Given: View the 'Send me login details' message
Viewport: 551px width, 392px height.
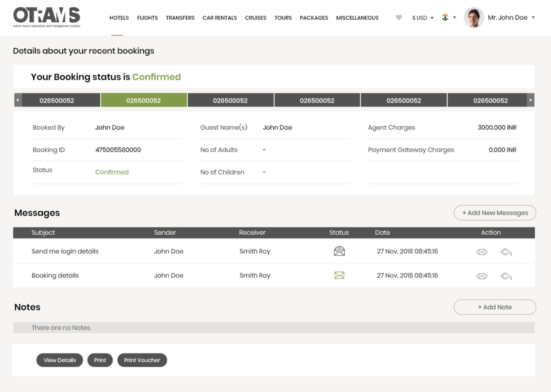Looking at the screenshot, I should 482,252.
